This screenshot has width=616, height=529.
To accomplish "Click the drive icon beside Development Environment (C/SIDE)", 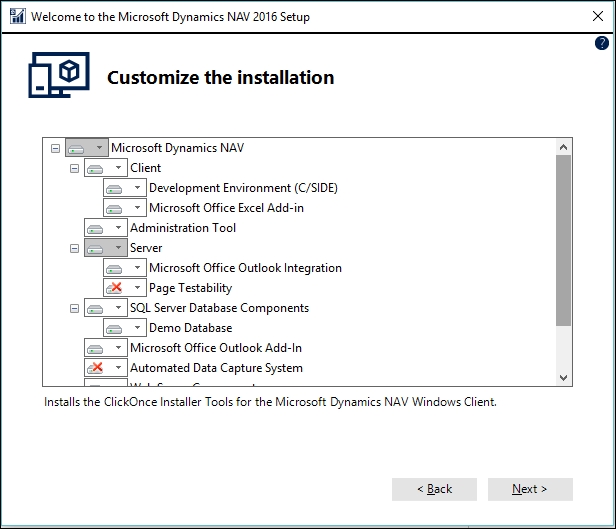I will 114,189.
